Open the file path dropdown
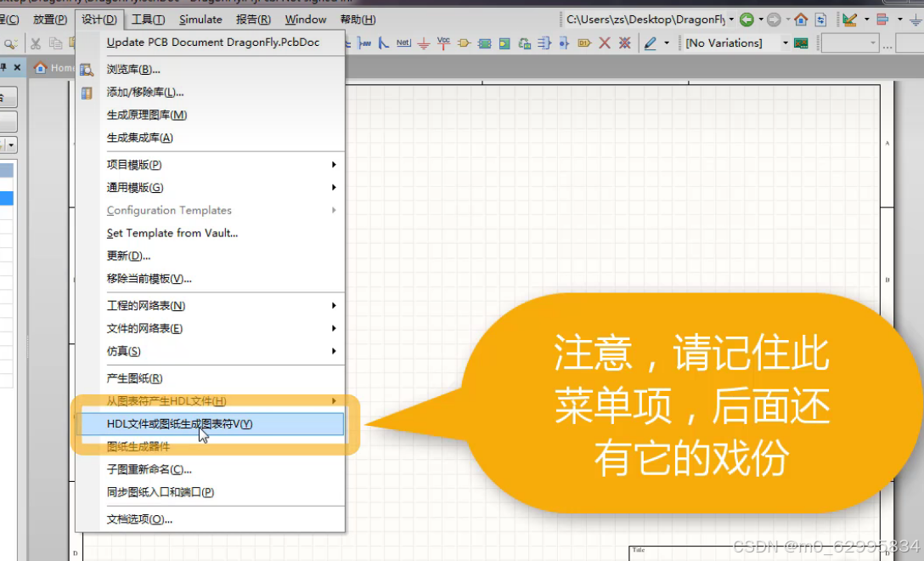The image size is (924, 561). tap(731, 20)
